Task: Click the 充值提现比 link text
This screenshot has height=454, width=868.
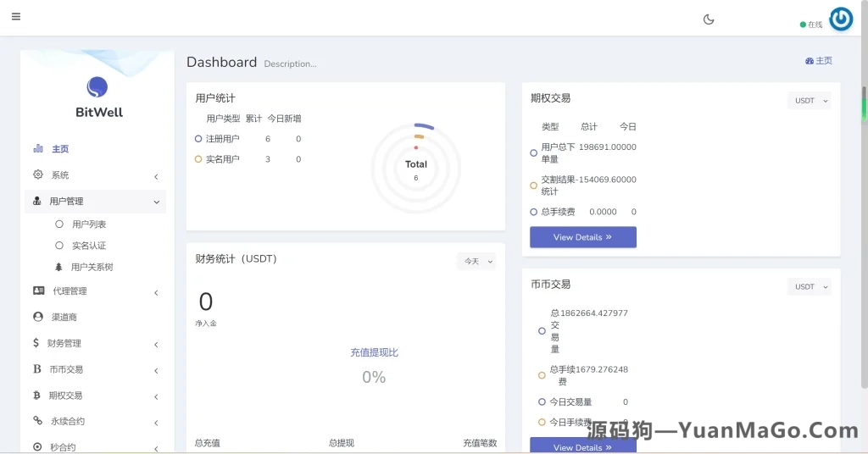Action: (x=374, y=353)
